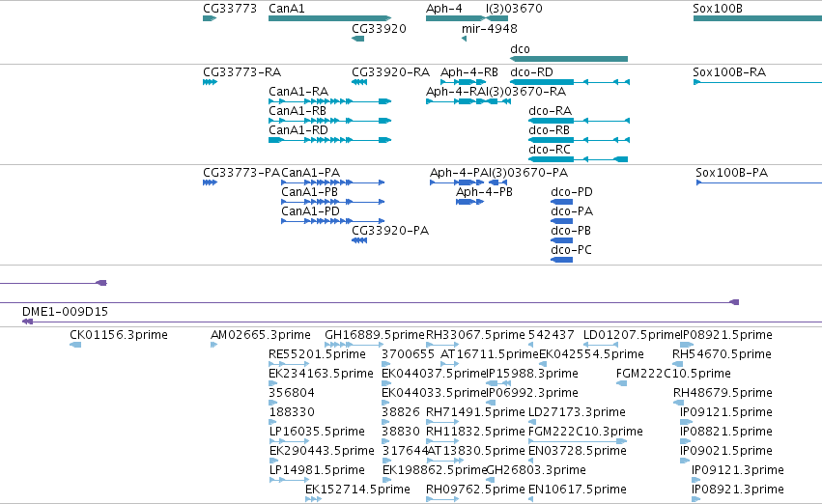
Task: Open EST AM02665.3prime
Action: 261,335
